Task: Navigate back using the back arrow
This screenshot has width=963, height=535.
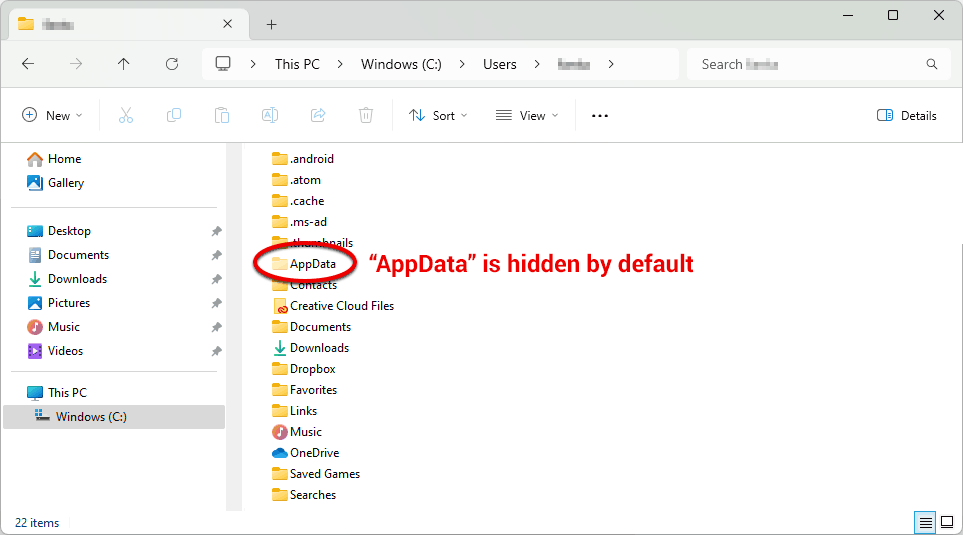Action: [28, 64]
